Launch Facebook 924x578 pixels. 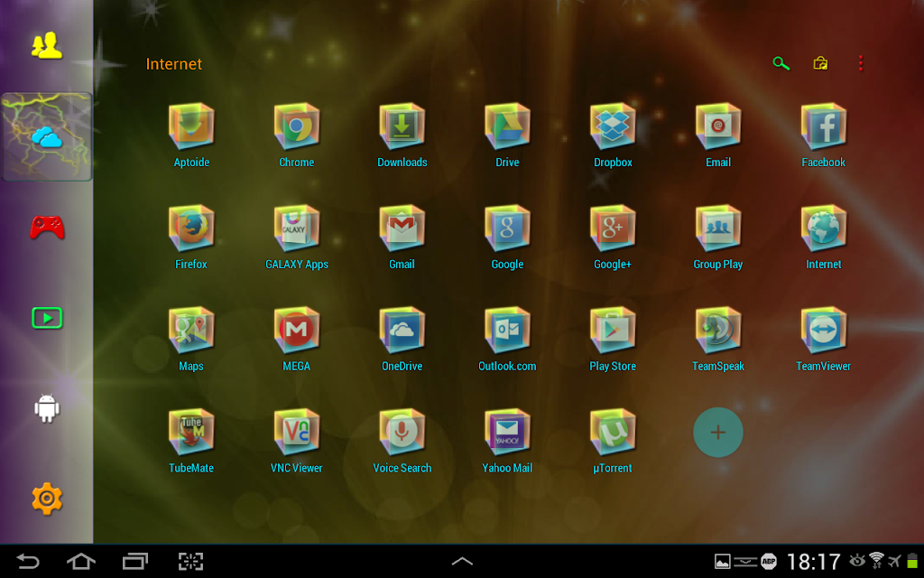824,126
